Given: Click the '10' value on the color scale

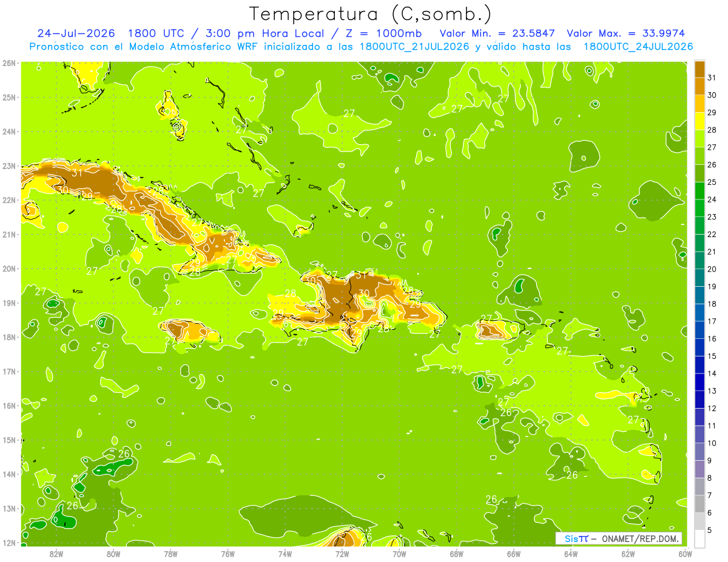Looking at the screenshot, I should (712, 443).
